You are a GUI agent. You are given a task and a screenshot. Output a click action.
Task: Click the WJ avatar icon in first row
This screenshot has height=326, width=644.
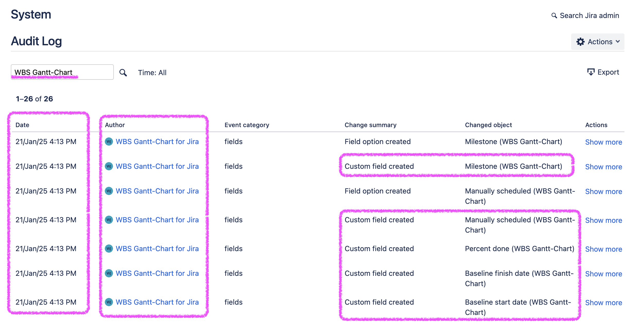109,142
